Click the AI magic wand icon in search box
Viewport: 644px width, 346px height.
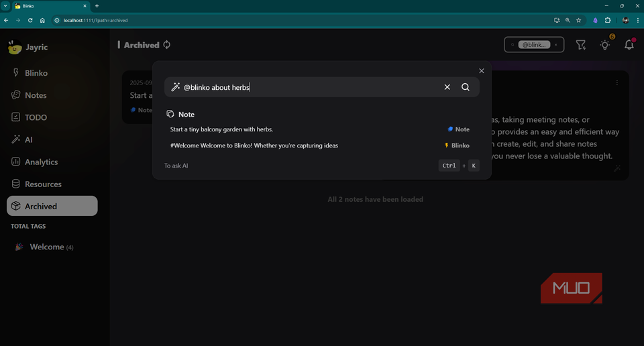coord(176,87)
